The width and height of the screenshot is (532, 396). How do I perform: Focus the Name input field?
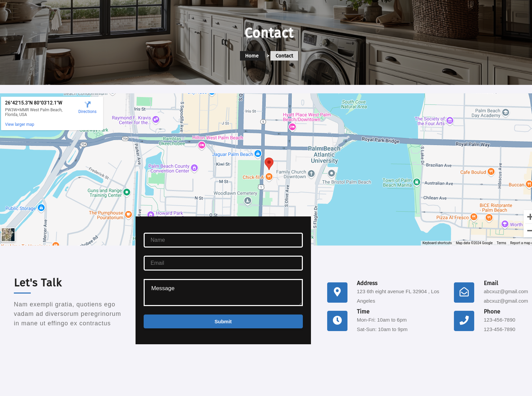coord(223,240)
